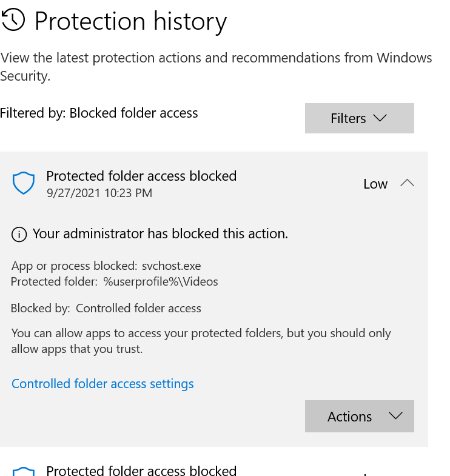Image resolution: width=450 pixels, height=476 pixels.
Task: Click the 'Filtered by: Blocked folder access' text
Action: click(x=99, y=113)
